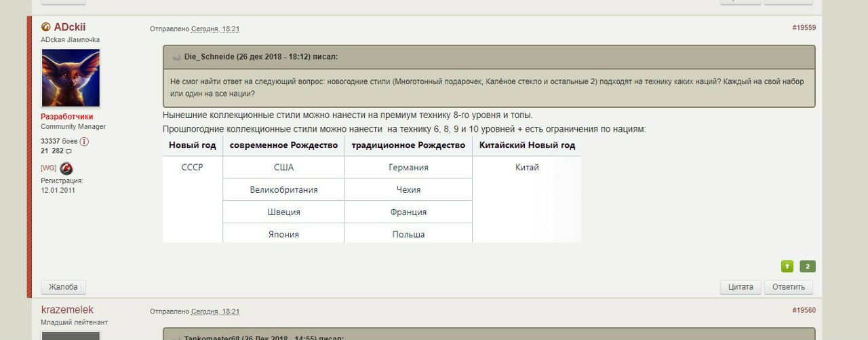This screenshot has width=868, height=340.
Task: Click the quote arrow icon before Die_Schneide
Action: (176, 57)
